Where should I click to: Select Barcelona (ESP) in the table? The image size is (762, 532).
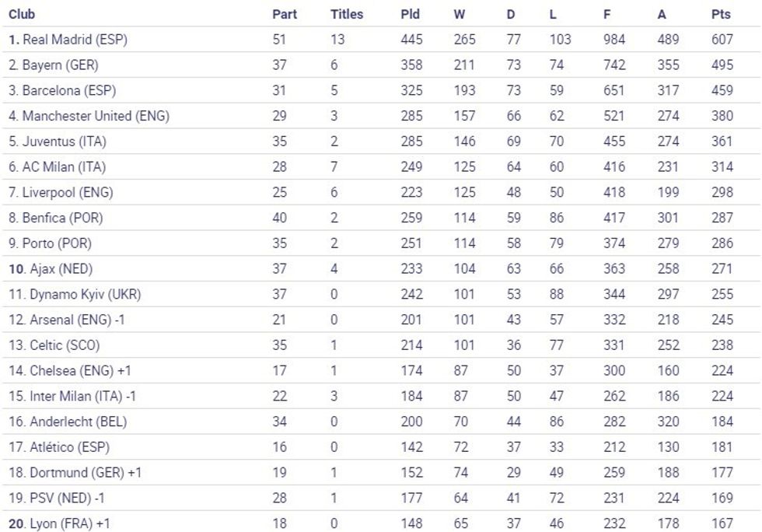coord(68,90)
